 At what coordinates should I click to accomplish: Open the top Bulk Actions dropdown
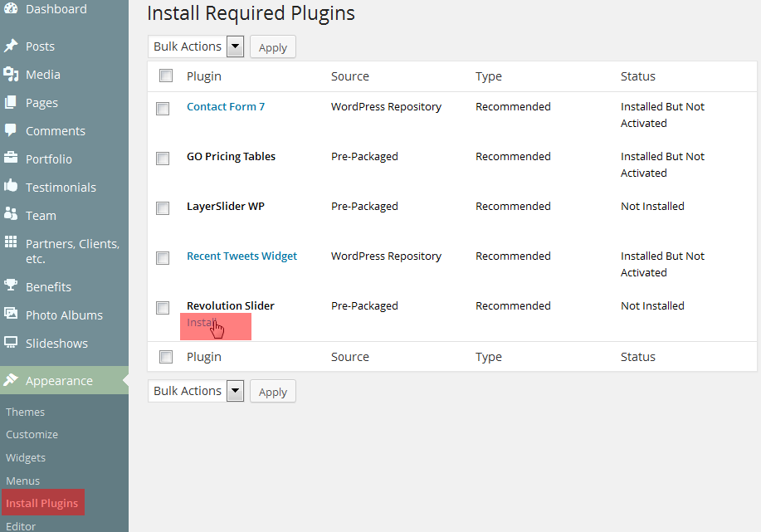click(196, 46)
